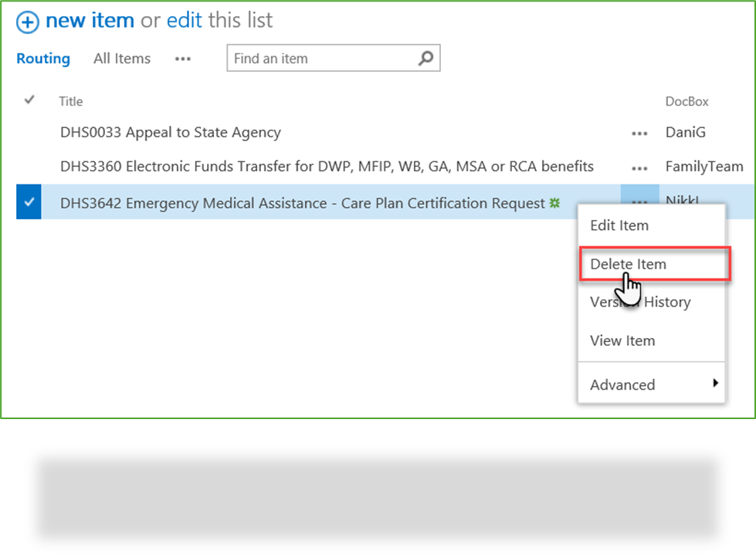The height and width of the screenshot is (558, 756).
Task: Switch to the All Items view
Action: pyautogui.click(x=122, y=59)
